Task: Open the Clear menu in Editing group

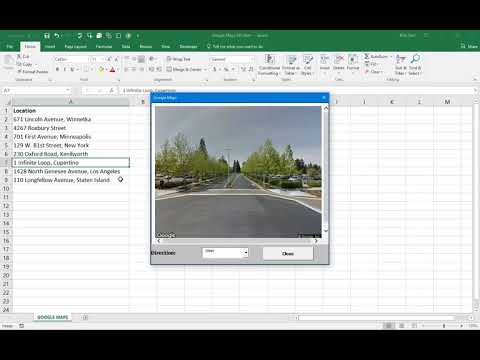Action: [x=373, y=72]
